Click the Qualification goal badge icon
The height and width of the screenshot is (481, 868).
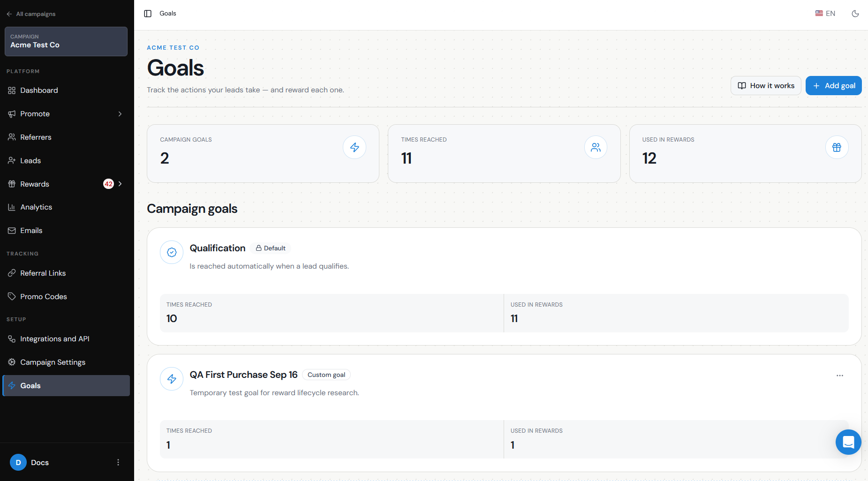(x=172, y=252)
